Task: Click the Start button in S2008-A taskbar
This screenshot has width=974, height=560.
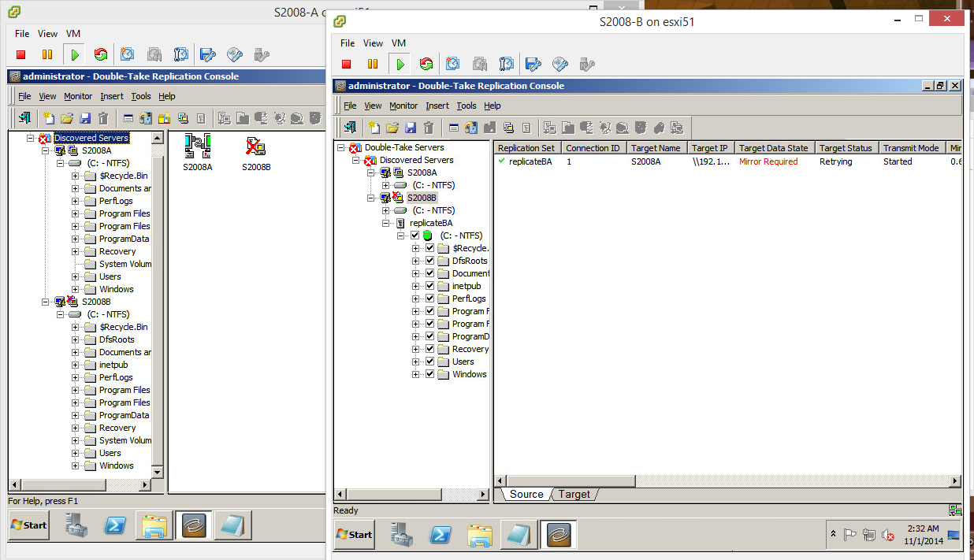Action: point(29,525)
